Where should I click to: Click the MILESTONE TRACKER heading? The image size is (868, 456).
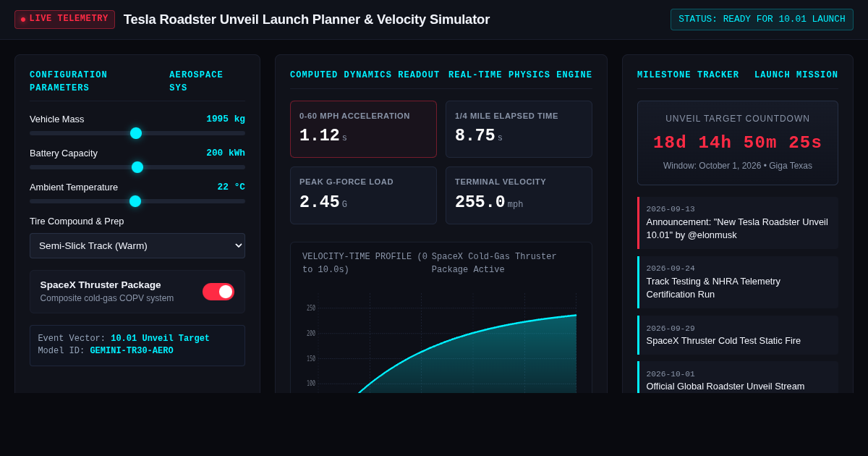pos(688,75)
